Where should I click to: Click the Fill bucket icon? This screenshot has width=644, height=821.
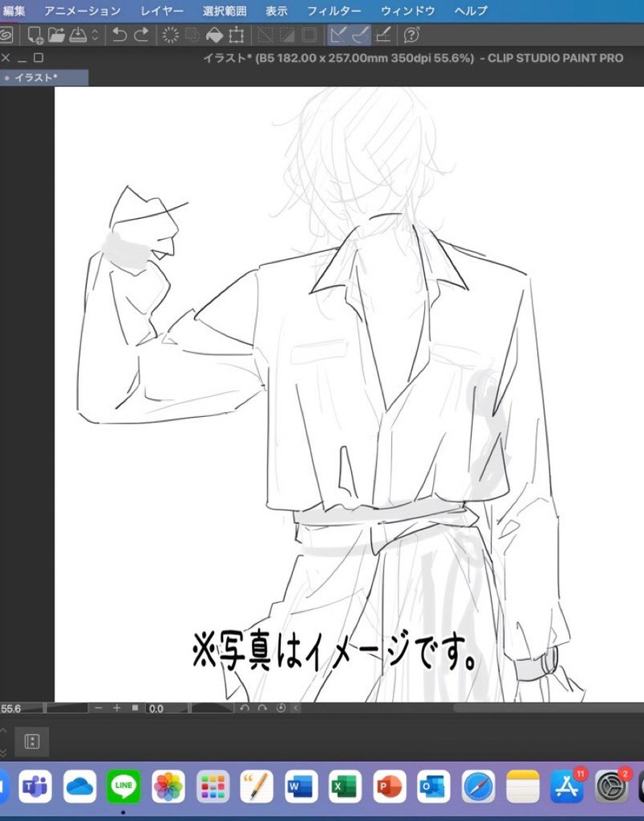[214, 35]
